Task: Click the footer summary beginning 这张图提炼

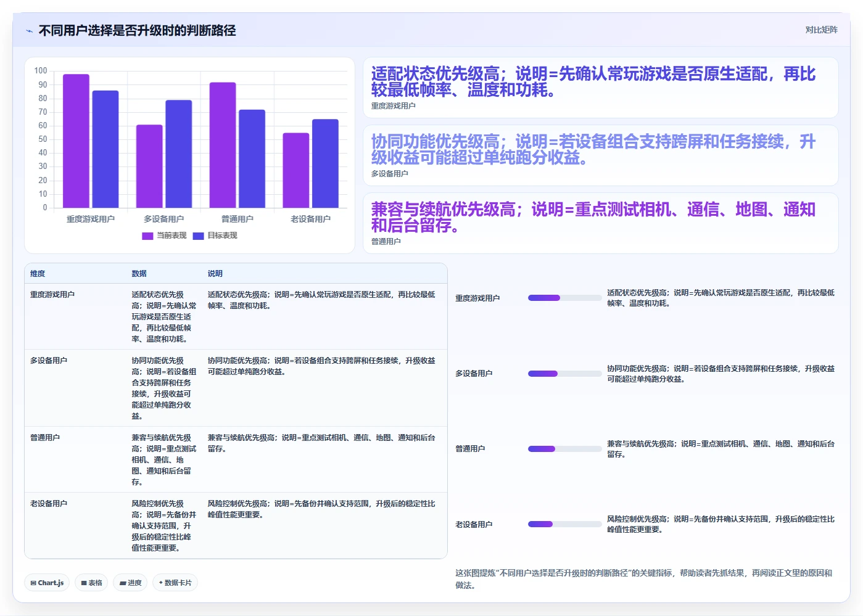Action: (645, 579)
